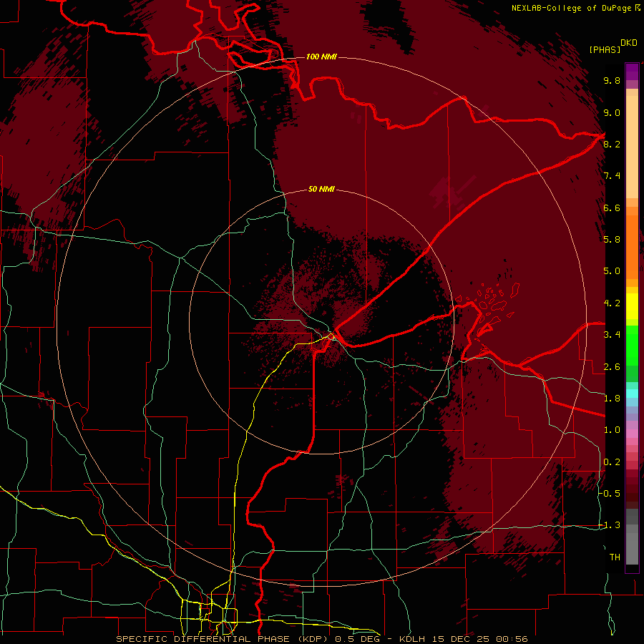Click the 8.2 scale value label
The height and width of the screenshot is (644, 644).
click(612, 144)
